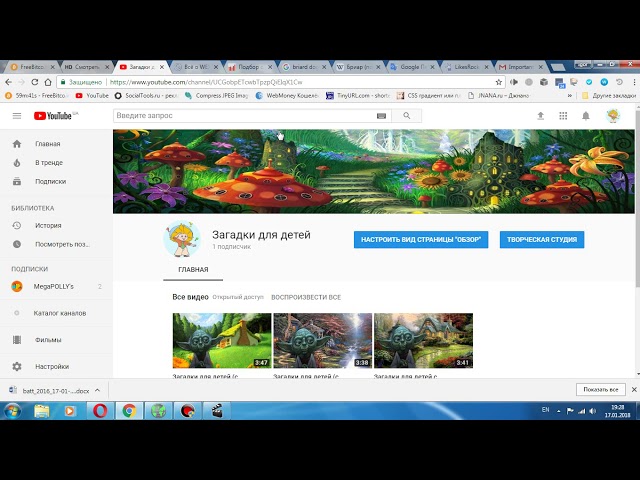The image size is (640, 480).
Task: Open ТВОРЧЕСКАЯ СТУДИЯ
Action: [541, 240]
